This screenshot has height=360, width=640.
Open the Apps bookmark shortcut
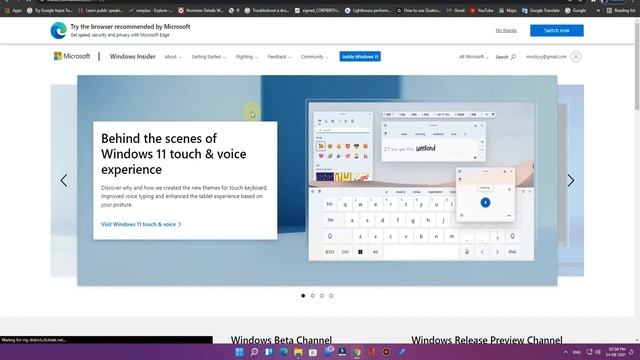tap(13, 11)
